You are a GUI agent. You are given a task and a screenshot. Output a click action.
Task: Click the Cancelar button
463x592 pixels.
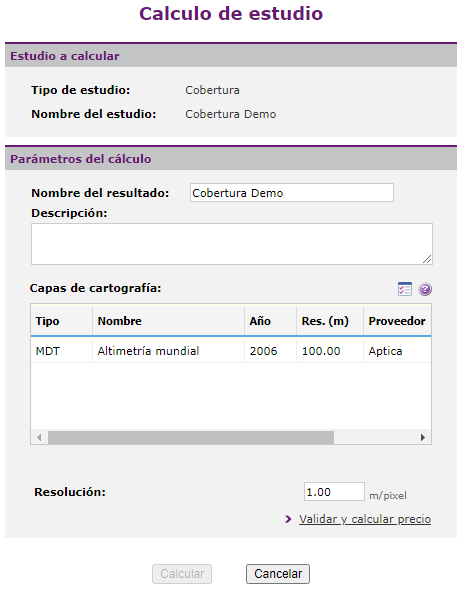[x=278, y=574]
